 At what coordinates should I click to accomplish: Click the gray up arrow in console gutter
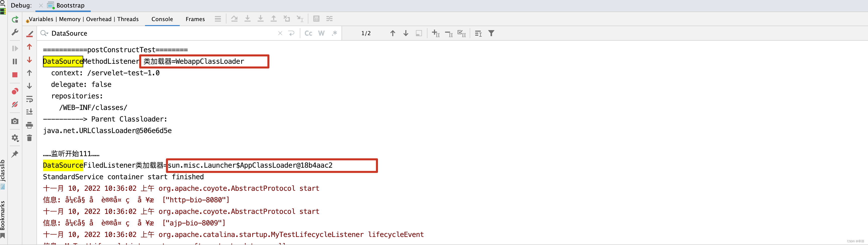[30, 73]
